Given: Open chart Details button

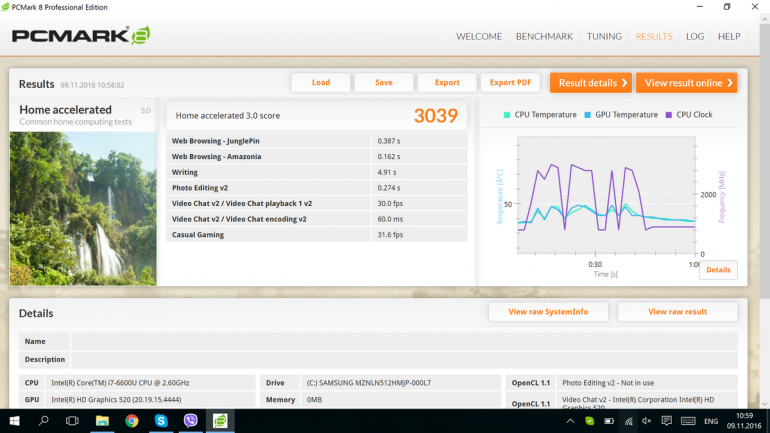Looking at the screenshot, I should (x=718, y=270).
